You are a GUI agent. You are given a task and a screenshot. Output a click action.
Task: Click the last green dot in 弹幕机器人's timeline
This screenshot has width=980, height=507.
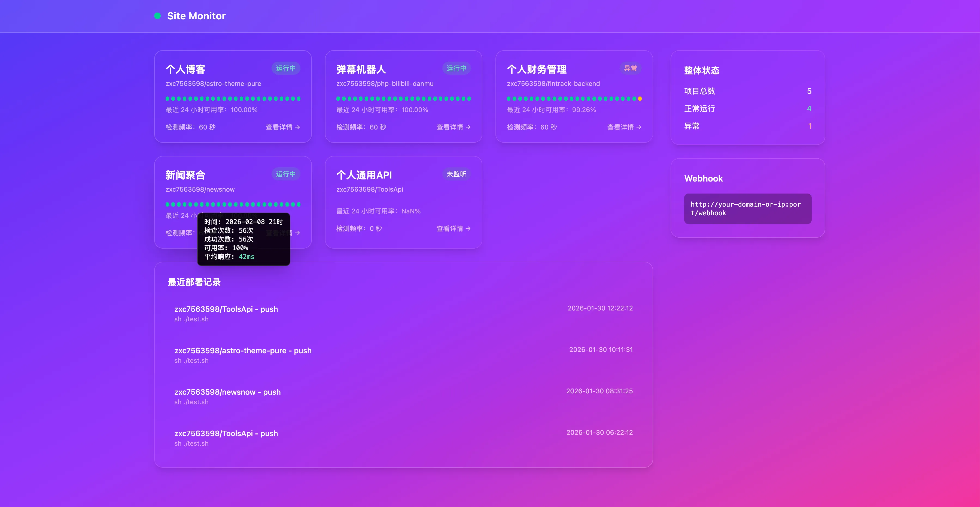pyautogui.click(x=469, y=99)
